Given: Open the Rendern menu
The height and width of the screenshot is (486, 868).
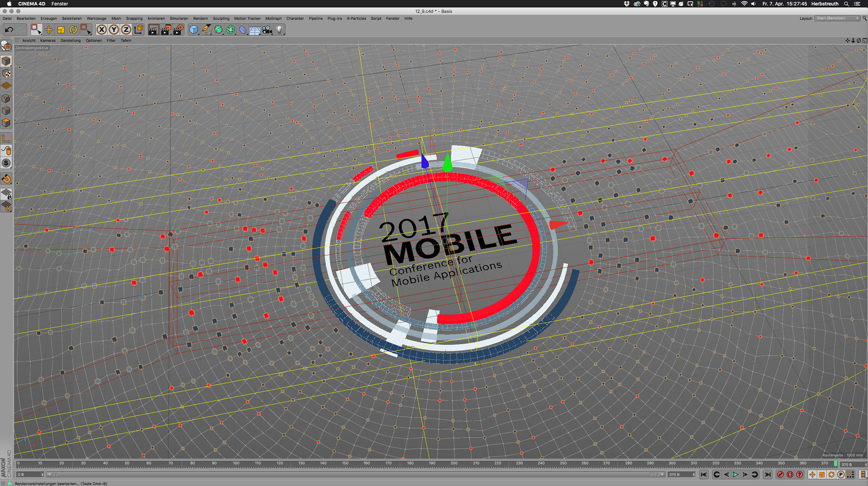Looking at the screenshot, I should [x=200, y=19].
